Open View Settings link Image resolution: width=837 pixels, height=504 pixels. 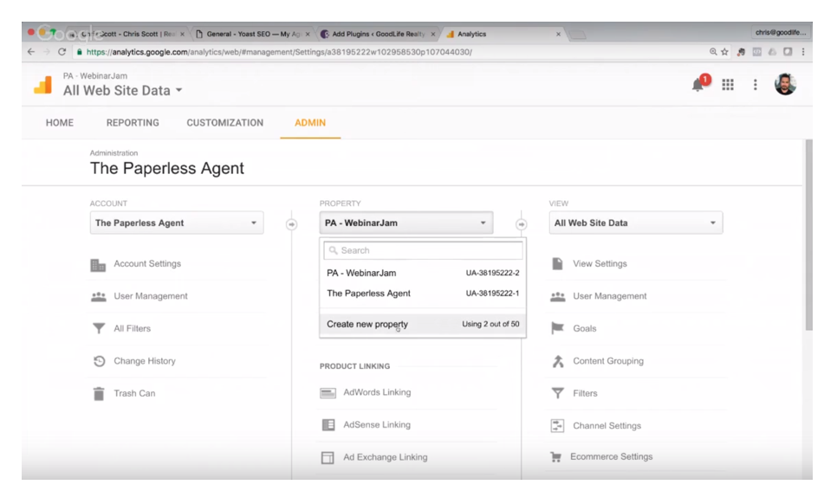[600, 264]
